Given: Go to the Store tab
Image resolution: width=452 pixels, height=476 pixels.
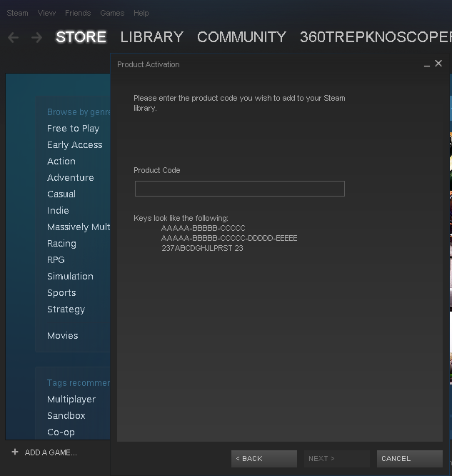Looking at the screenshot, I should [x=81, y=37].
